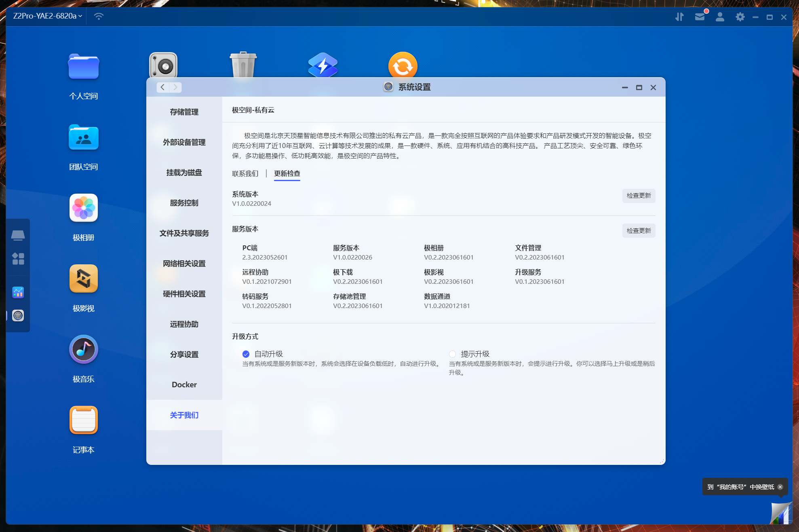Open the Docker settings section
Screen dimensions: 799x532
pyautogui.click(x=184, y=385)
